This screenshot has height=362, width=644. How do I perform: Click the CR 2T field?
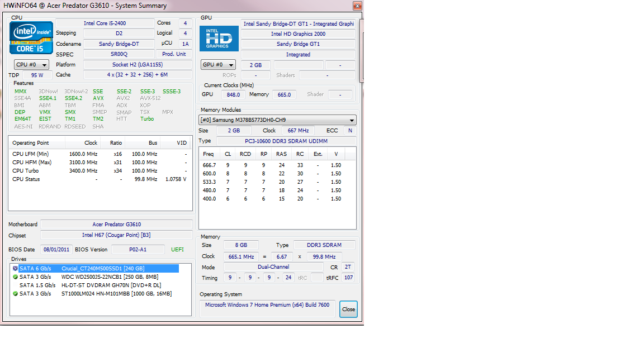pos(348,267)
